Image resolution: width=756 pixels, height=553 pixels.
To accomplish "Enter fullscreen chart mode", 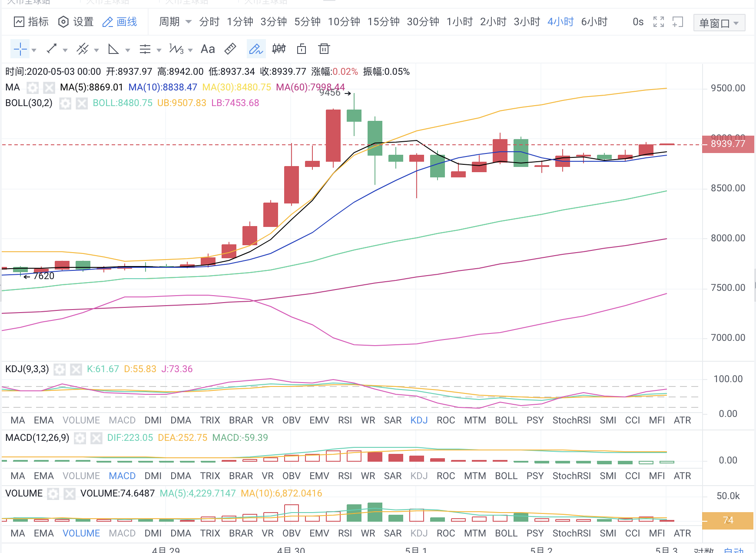I will click(659, 22).
